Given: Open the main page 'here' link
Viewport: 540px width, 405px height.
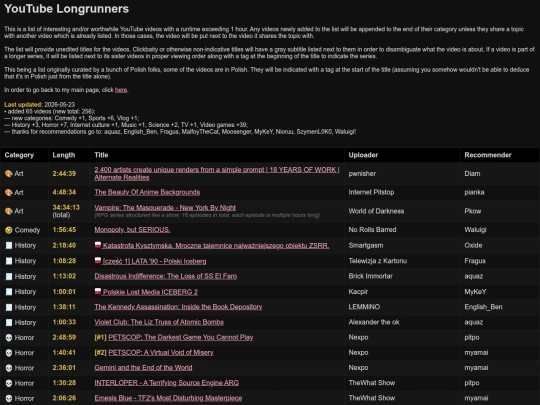Looking at the screenshot, I should tap(121, 90).
